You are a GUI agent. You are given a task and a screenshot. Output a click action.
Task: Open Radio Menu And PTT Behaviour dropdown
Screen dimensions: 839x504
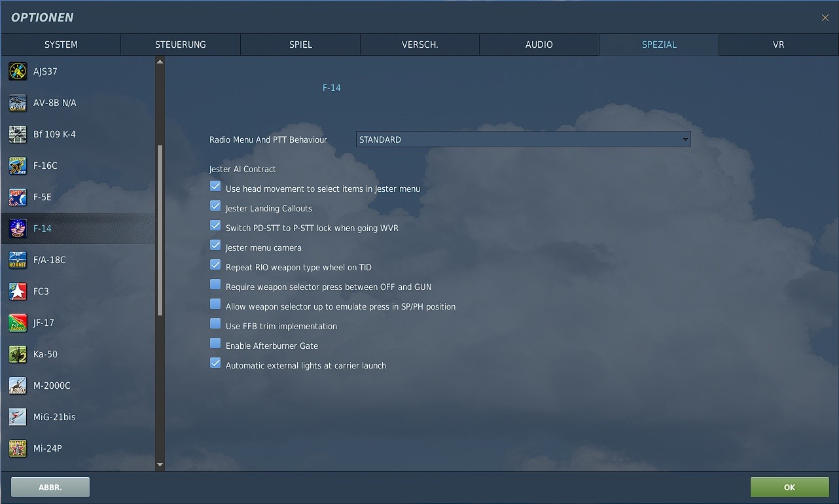click(524, 139)
